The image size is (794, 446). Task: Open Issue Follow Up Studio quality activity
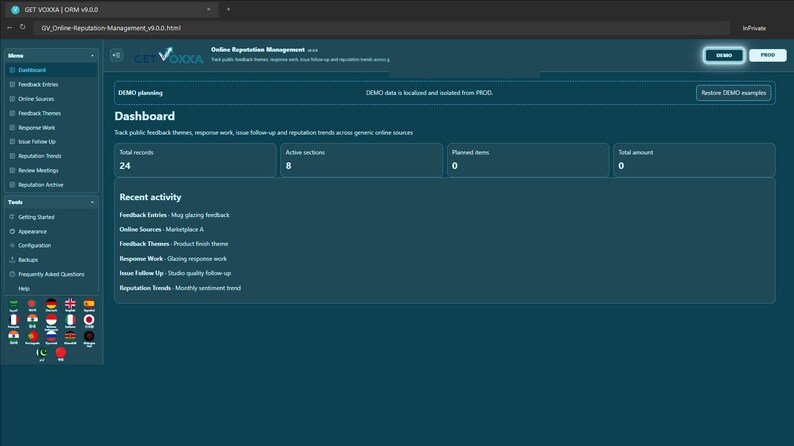point(175,273)
